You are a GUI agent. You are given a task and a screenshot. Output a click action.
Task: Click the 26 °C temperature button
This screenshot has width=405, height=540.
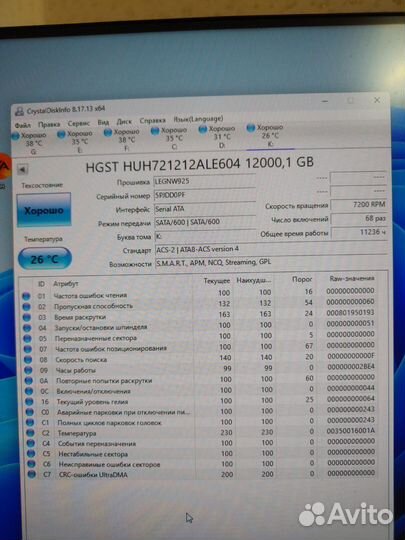coord(45,258)
